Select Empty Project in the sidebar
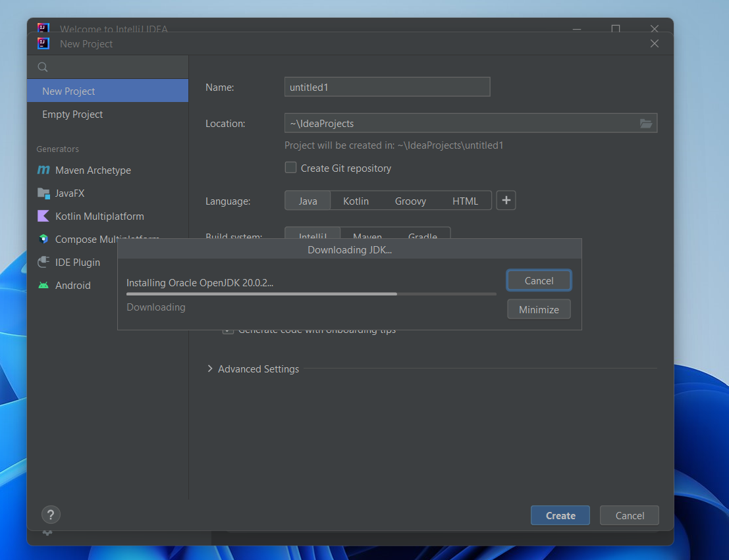The image size is (729, 560). [107, 115]
